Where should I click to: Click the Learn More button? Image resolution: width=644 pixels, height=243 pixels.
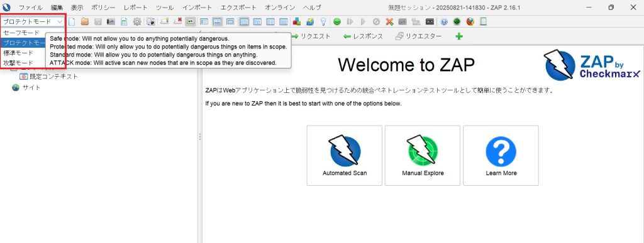(x=501, y=156)
